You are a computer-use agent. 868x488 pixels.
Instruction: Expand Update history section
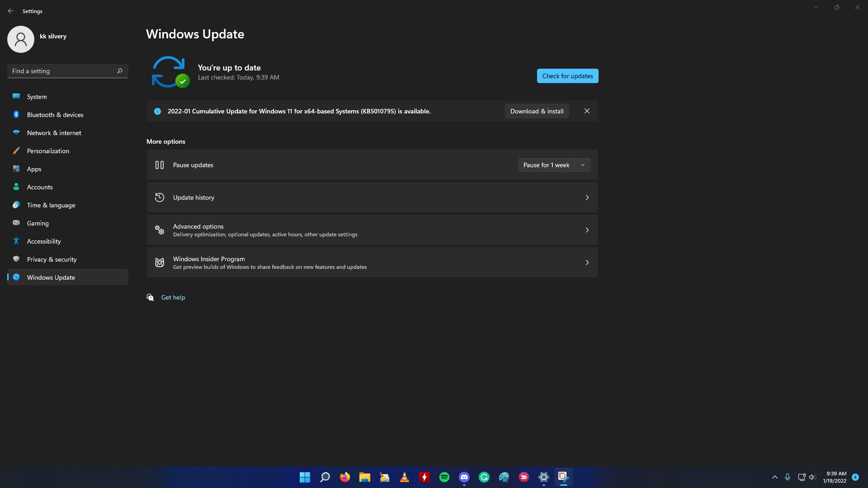point(587,197)
